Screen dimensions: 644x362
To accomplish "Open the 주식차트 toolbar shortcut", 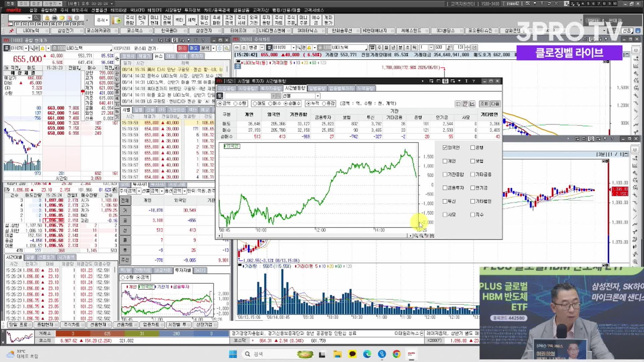I will 278,20.
